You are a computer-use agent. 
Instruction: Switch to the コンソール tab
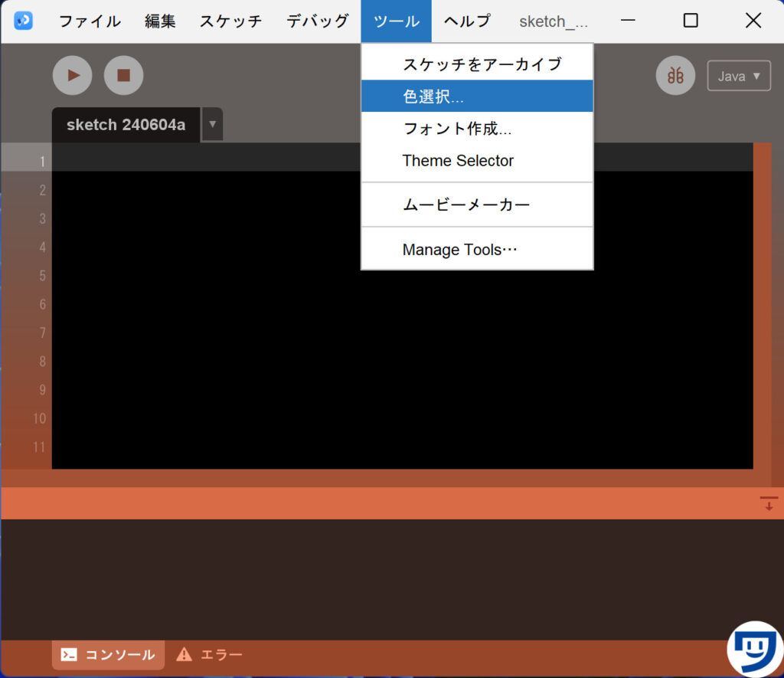click(x=108, y=654)
